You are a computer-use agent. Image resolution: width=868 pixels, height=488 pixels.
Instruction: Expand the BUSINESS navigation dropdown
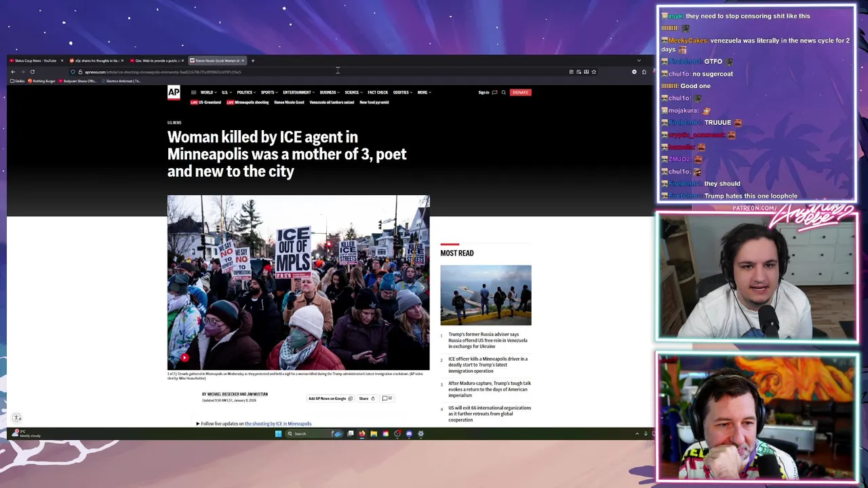pos(330,92)
